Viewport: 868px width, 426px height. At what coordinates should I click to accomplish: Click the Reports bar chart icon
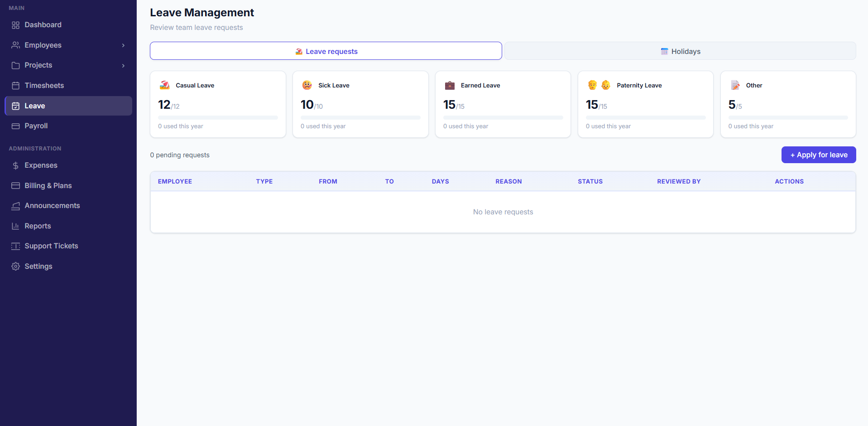[x=15, y=226]
